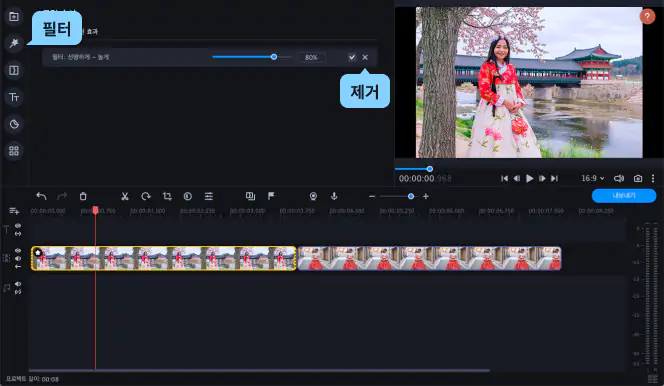The width and height of the screenshot is (664, 386).
Task: Open the Stickers panel icon
Action: point(14,124)
